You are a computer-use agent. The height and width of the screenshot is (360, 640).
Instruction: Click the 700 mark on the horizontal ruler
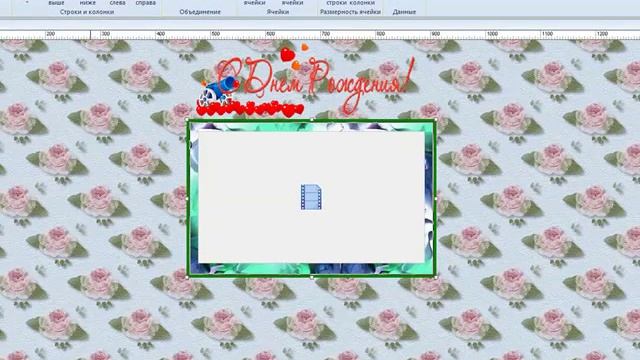point(325,34)
